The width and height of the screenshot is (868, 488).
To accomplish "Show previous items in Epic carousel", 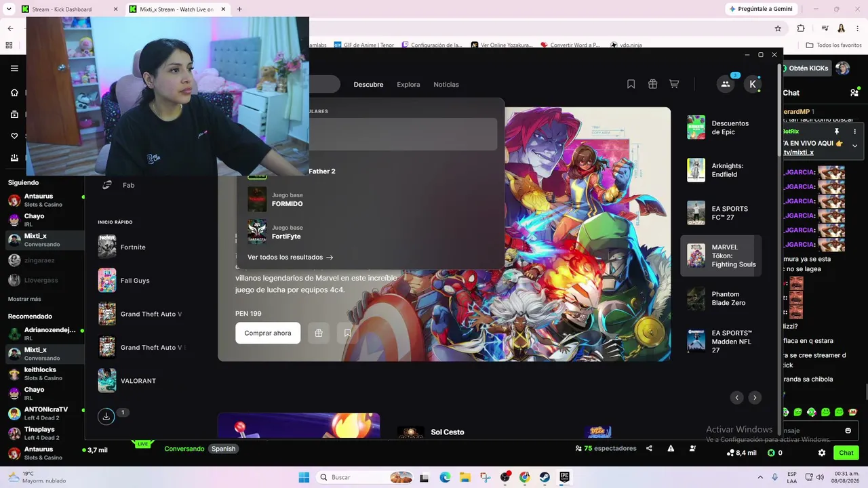I will coord(737,398).
